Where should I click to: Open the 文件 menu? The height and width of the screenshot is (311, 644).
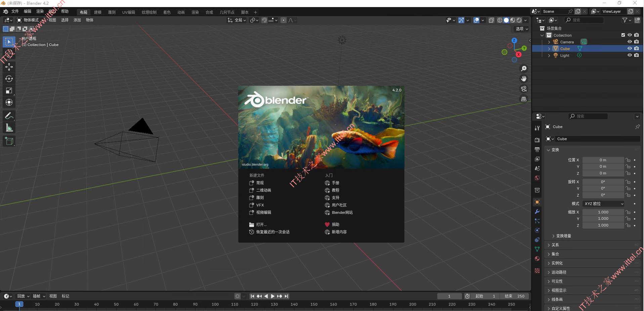tap(15, 11)
